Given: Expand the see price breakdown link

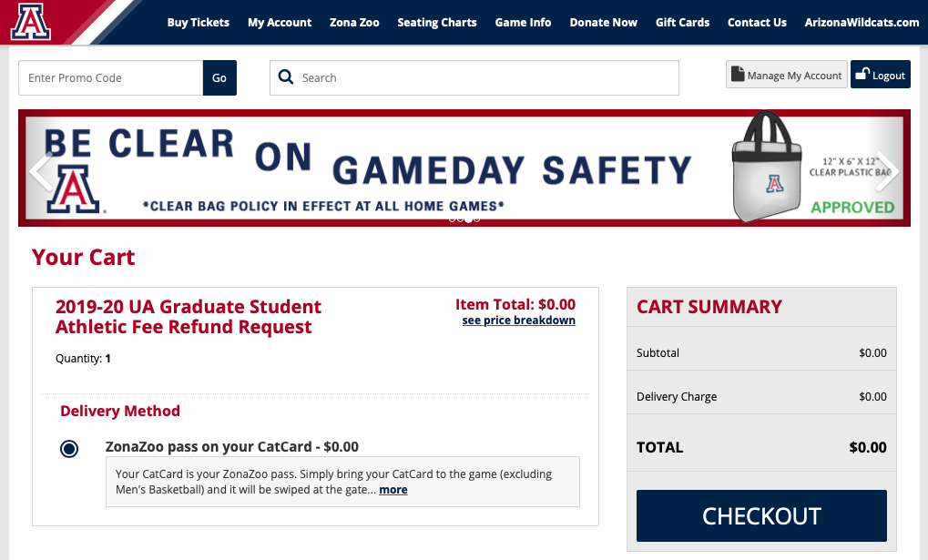Looking at the screenshot, I should click(x=518, y=321).
